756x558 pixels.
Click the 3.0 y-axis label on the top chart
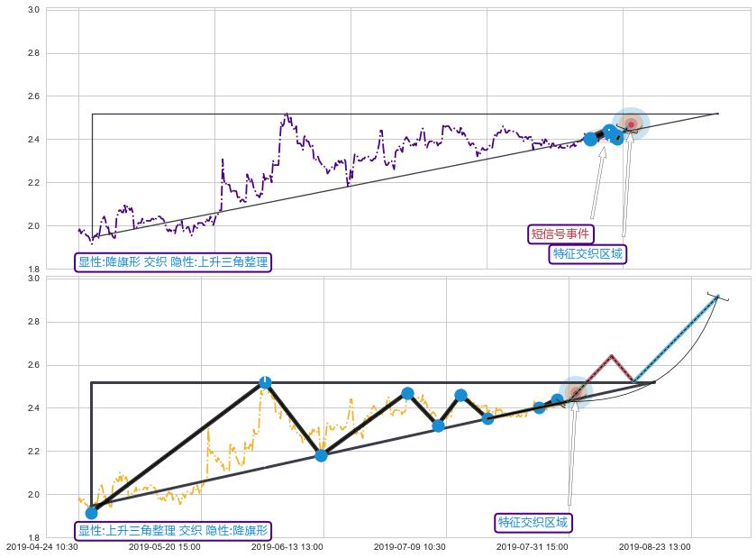[x=32, y=10]
